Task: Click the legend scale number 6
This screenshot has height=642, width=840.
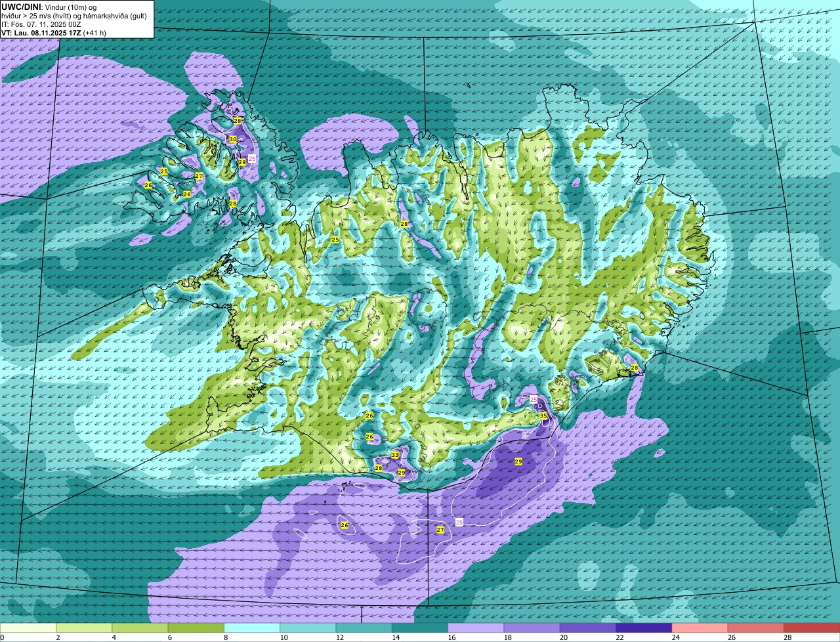Action: tap(170, 637)
